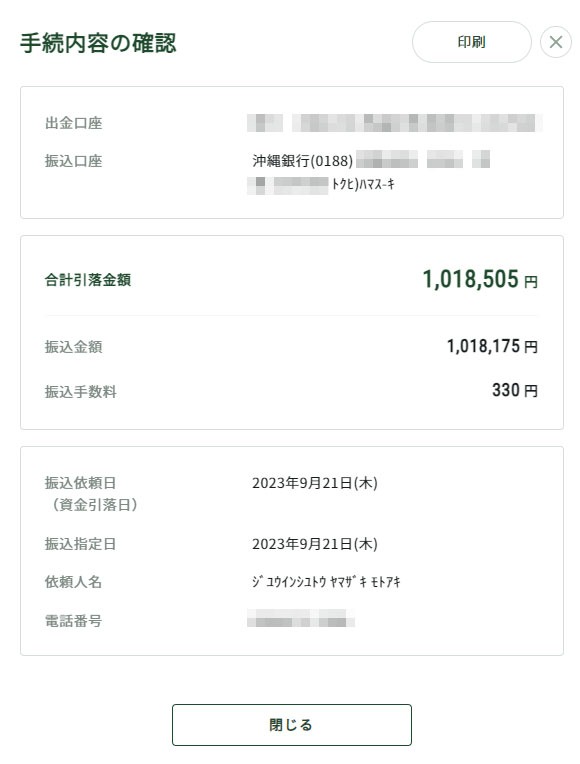Click the 閉じる button
The image size is (580, 764).
[291, 725]
